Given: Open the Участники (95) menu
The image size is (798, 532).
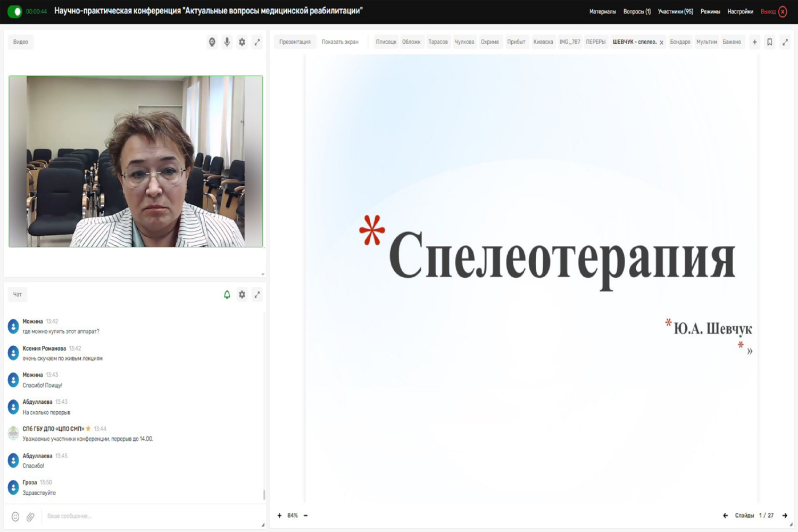Looking at the screenshot, I should pyautogui.click(x=675, y=12).
